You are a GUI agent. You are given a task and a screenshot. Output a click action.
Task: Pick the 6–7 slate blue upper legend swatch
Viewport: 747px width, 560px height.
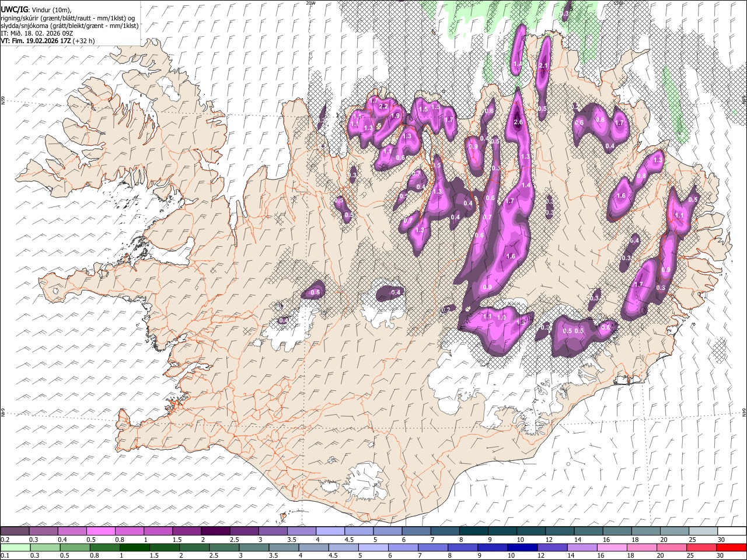(416, 531)
